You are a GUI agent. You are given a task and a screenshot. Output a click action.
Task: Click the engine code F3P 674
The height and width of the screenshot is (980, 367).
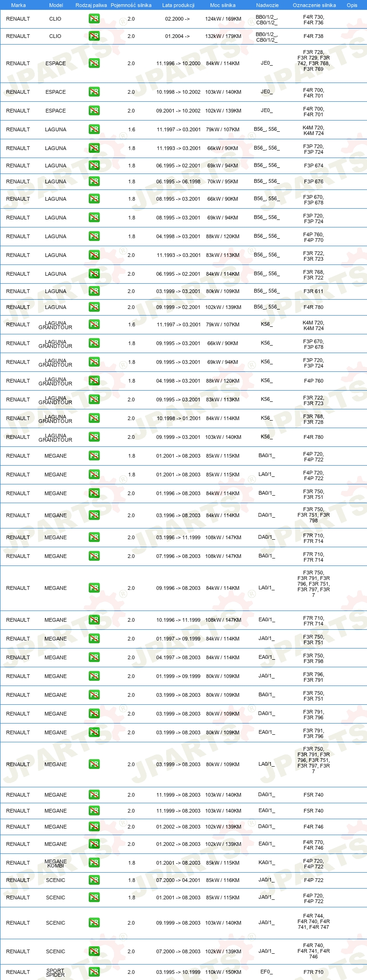(x=313, y=166)
